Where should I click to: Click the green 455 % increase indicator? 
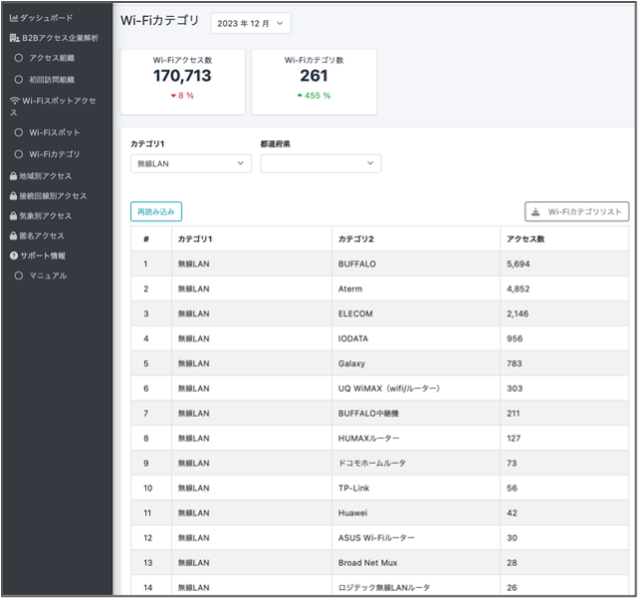(314, 96)
